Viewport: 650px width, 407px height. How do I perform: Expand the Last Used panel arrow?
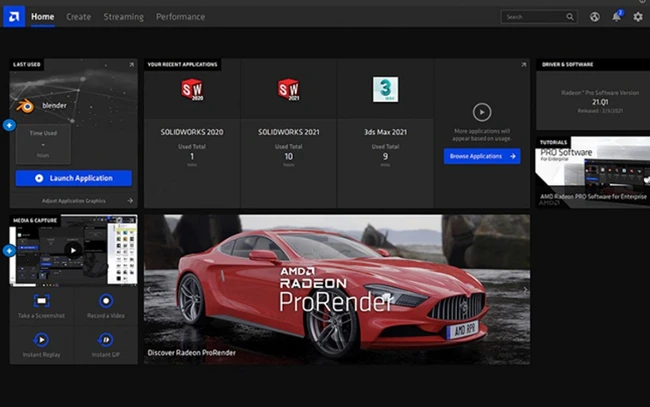(x=131, y=65)
